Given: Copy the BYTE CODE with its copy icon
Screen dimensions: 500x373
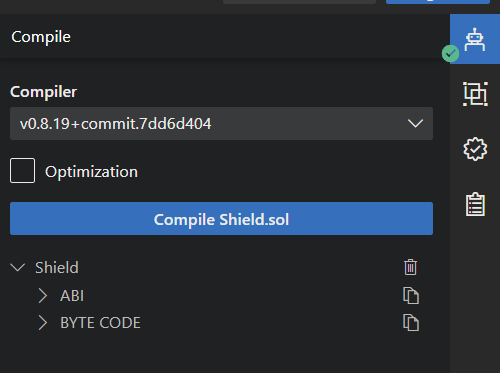Looking at the screenshot, I should click(x=411, y=322).
